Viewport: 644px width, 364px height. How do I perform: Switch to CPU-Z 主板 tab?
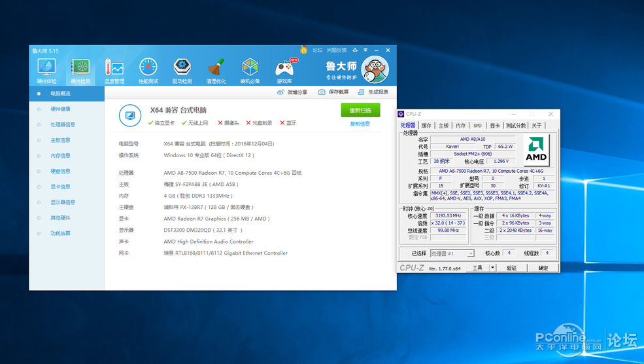[x=443, y=126]
